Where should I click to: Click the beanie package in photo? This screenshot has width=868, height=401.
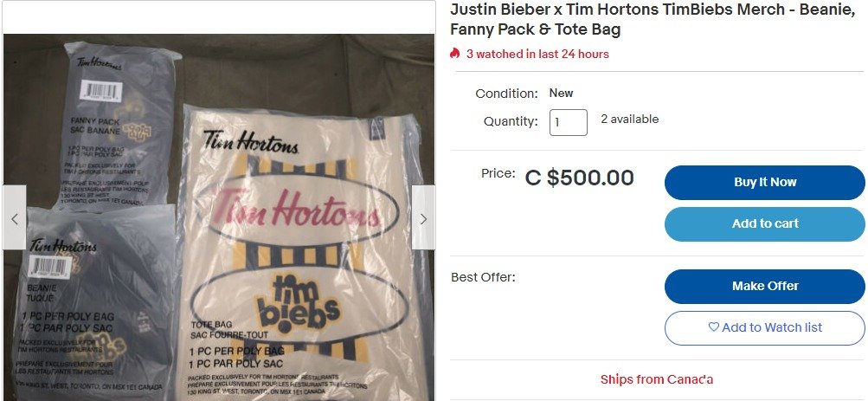93,303
